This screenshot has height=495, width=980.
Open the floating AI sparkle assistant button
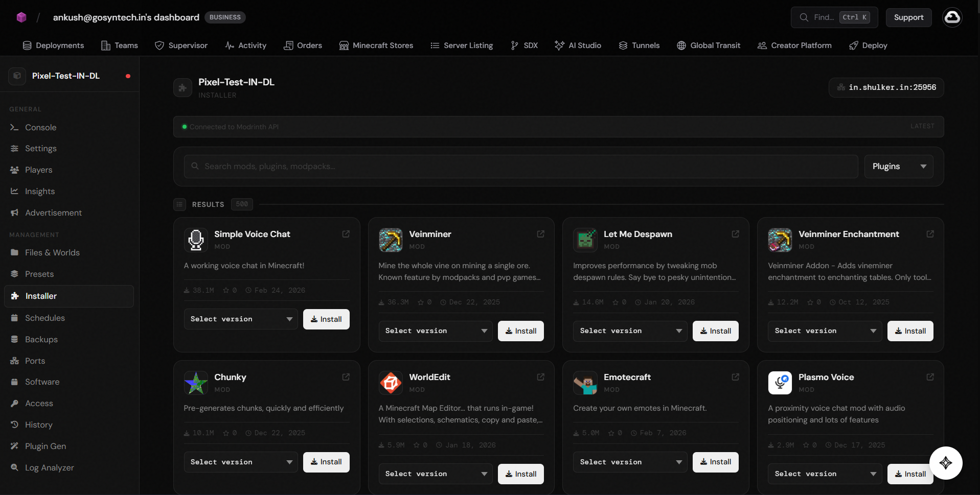click(946, 463)
